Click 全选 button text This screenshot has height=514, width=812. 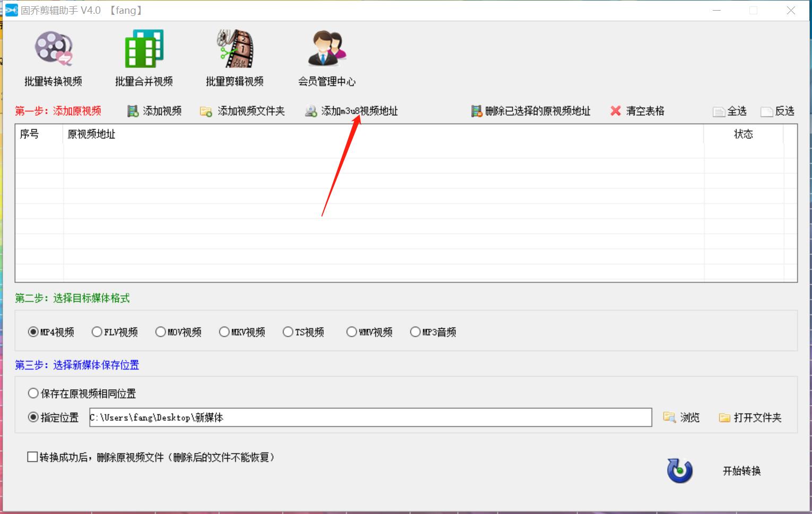737,111
